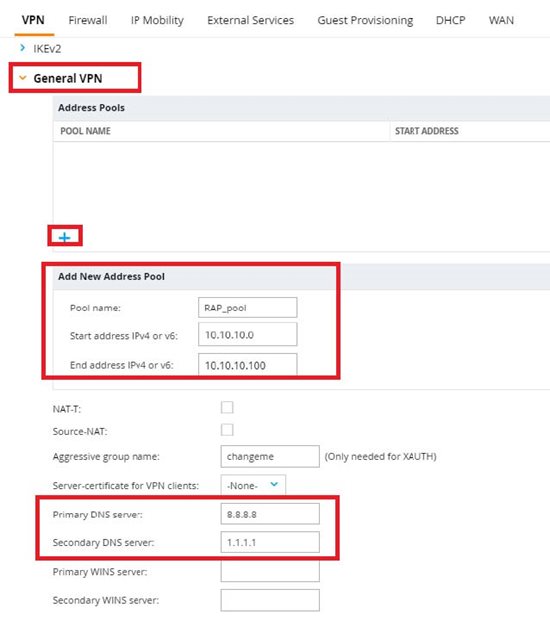Click the plus icon to add address pool

64,237
